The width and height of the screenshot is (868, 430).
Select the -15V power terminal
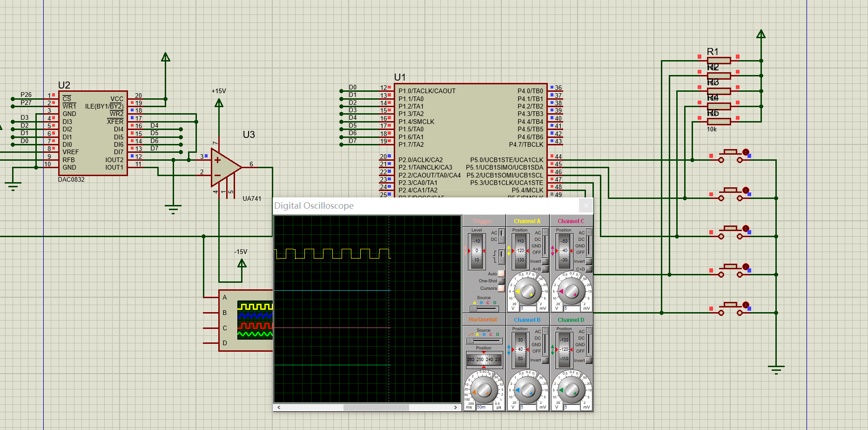(242, 264)
